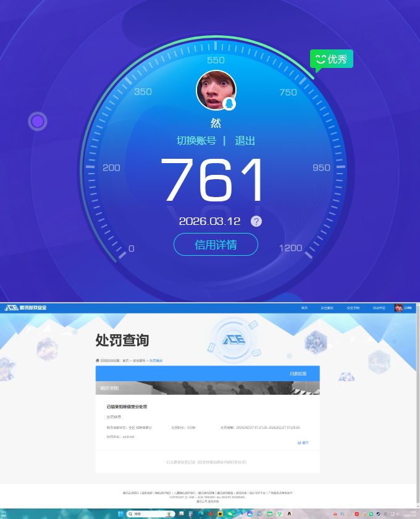Open the 首页 menu in ACE header
The width and height of the screenshot is (420, 519).
[304, 308]
